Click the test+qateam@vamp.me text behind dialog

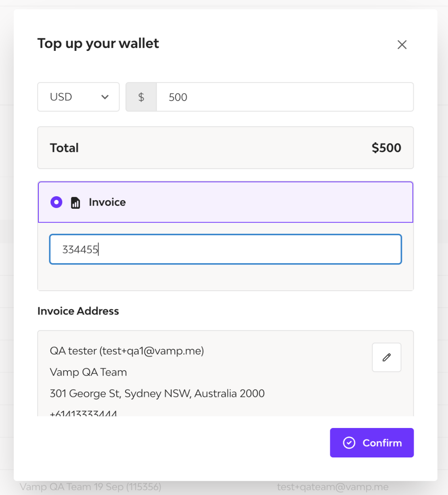click(x=333, y=487)
